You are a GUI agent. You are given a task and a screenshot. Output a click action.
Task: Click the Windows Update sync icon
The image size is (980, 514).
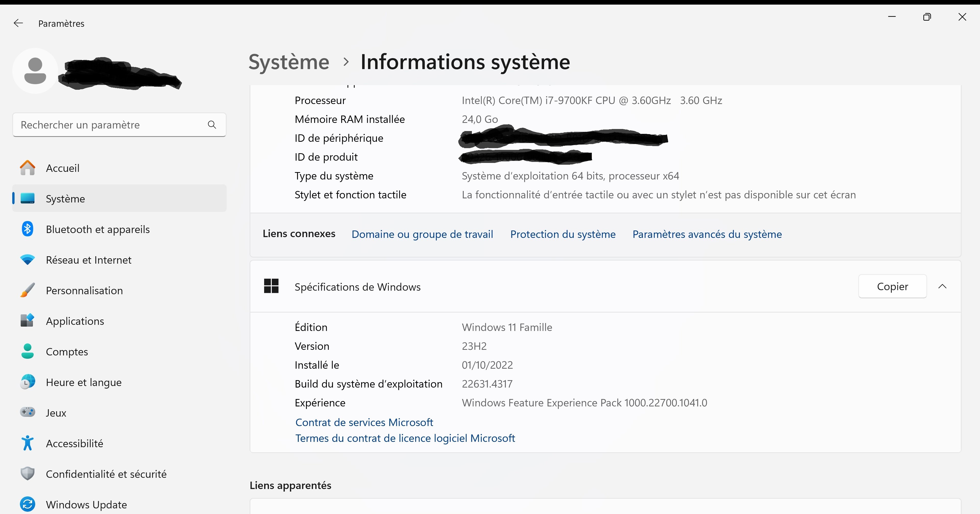click(27, 504)
